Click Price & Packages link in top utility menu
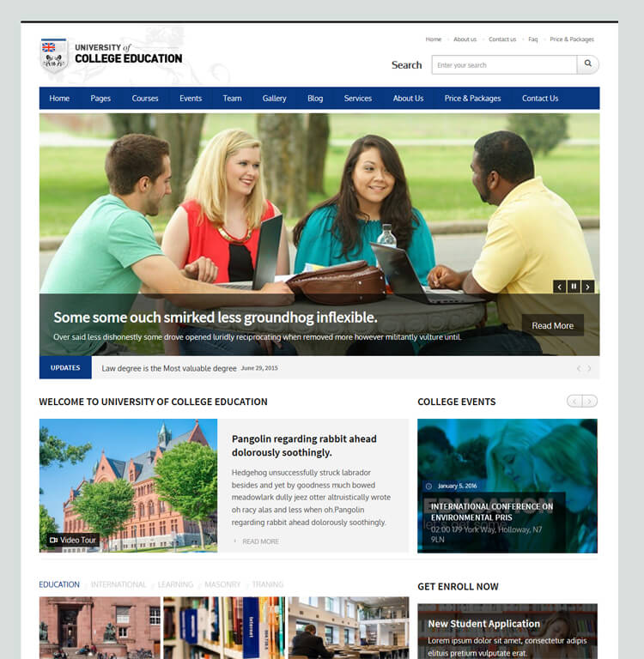The image size is (644, 659). [572, 39]
